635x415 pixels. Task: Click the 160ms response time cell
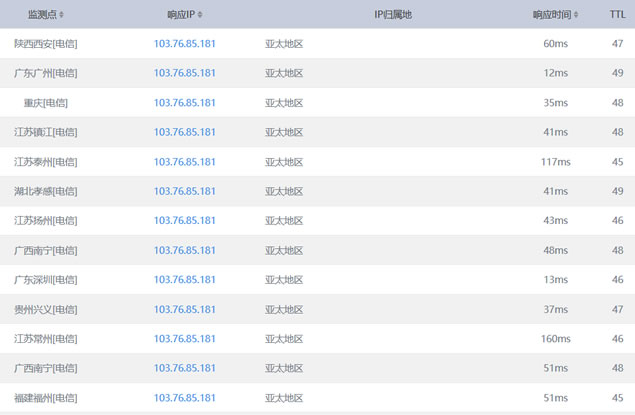pos(555,339)
